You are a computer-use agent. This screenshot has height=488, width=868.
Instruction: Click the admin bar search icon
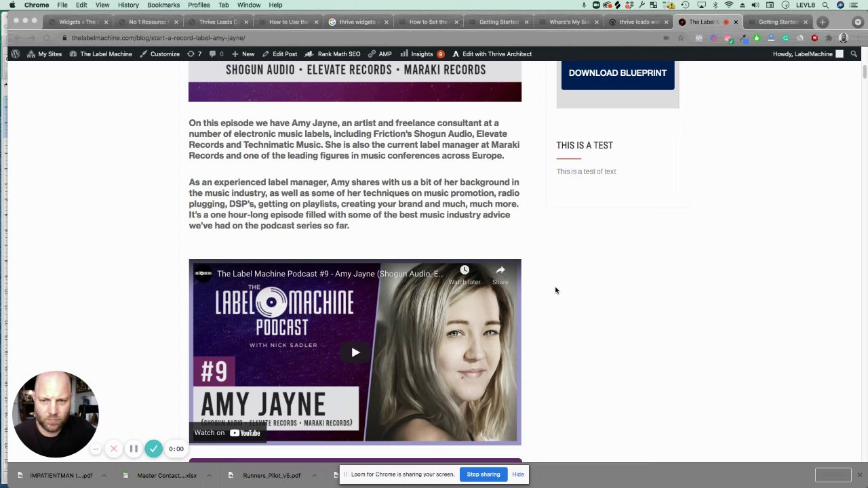coord(854,54)
